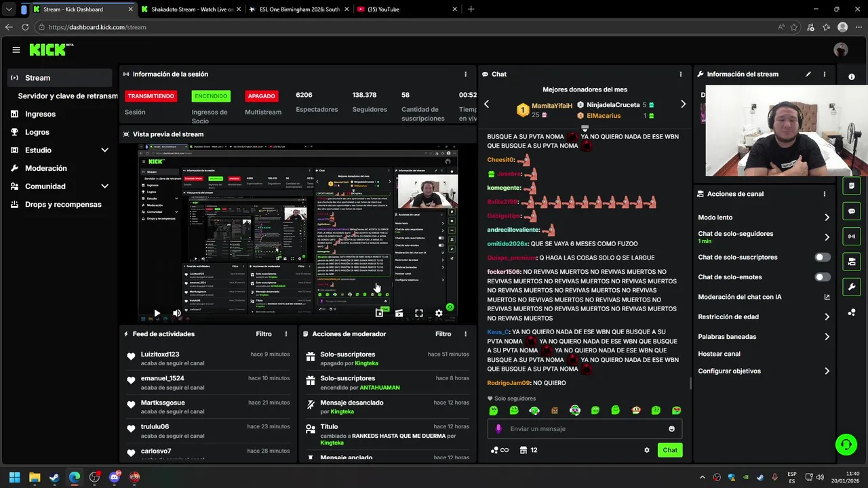Viewport: 868px width, 488px height.
Task: Switch to ESL One Birmingham 2026 tab
Action: click(298, 9)
